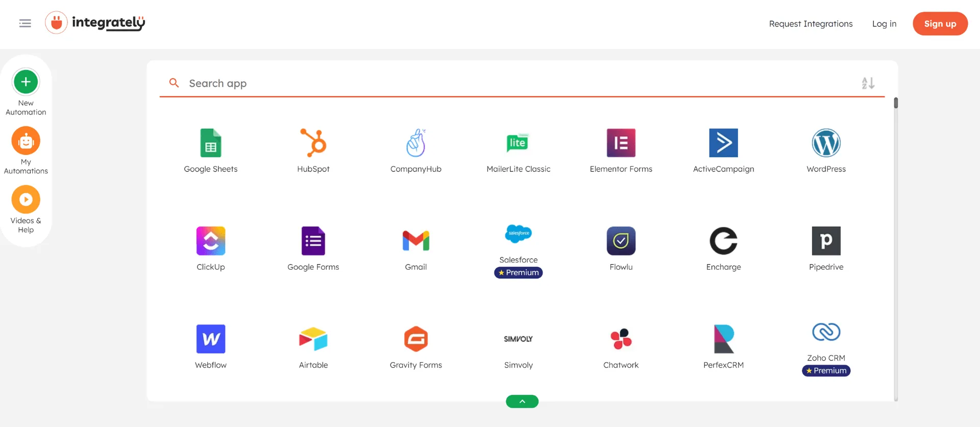Viewport: 980px width, 427px height.
Task: Click the "ActiveCampaign" label
Action: pos(724,169)
